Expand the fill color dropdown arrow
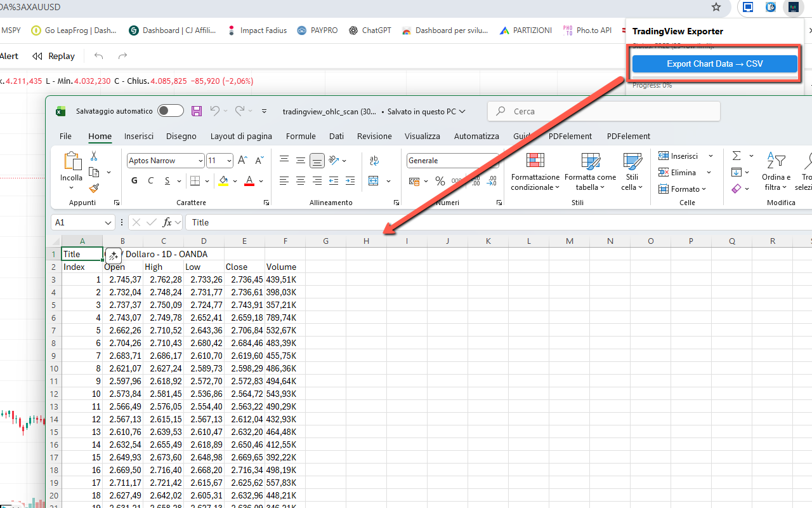Screen dimensions: 812x508 coord(235,181)
